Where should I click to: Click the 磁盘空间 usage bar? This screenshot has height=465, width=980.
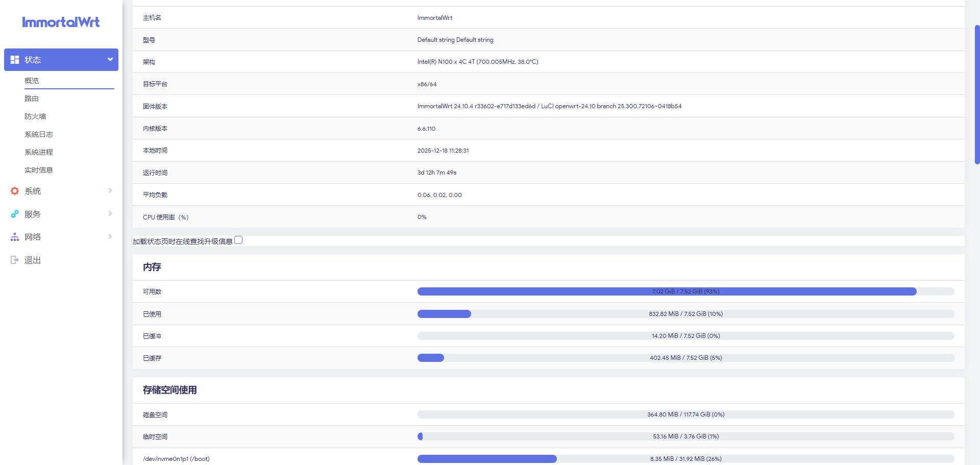tap(685, 414)
